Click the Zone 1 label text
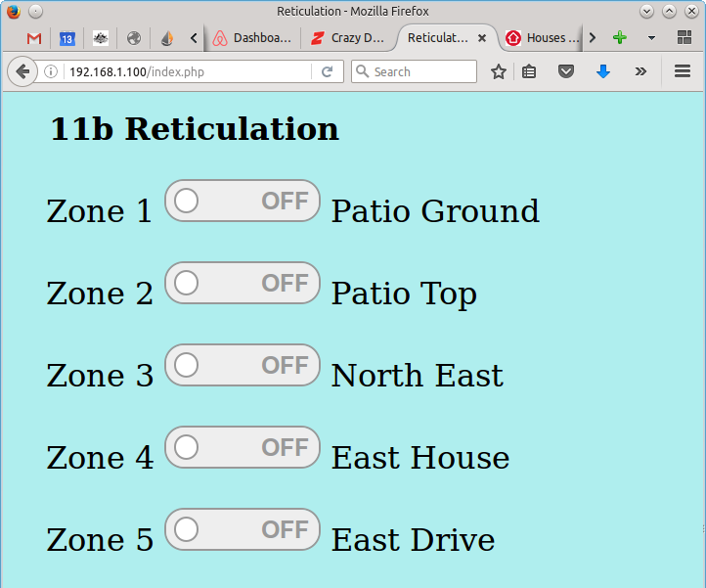This screenshot has width=706, height=588. coord(100,211)
